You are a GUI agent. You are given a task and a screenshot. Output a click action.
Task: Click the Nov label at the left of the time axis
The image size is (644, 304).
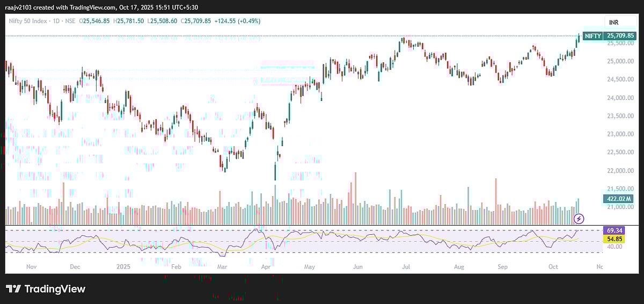click(31, 266)
